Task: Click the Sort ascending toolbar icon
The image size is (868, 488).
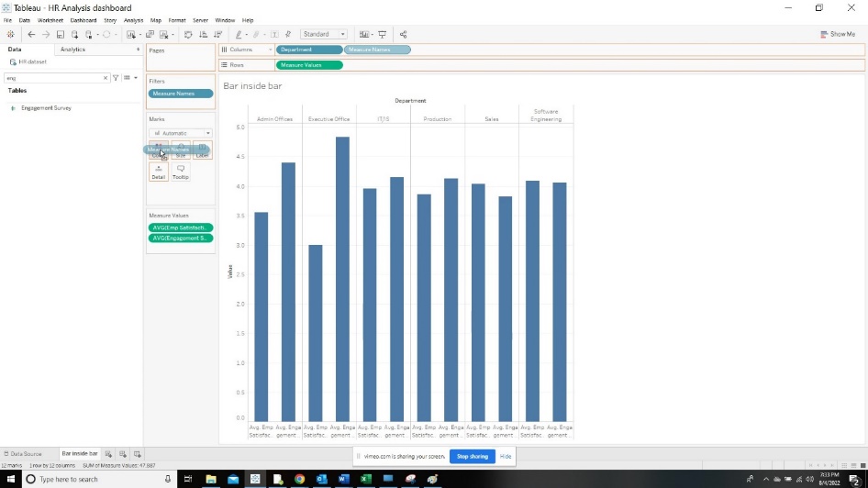Action: (x=203, y=34)
